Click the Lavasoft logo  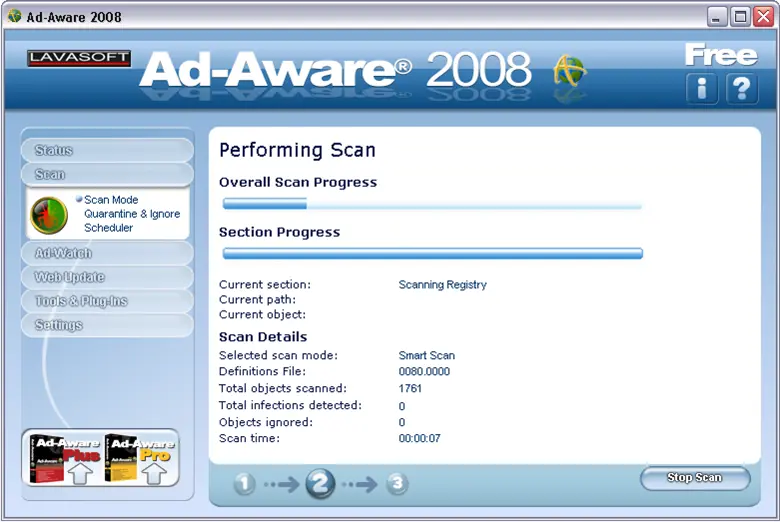coord(79,58)
